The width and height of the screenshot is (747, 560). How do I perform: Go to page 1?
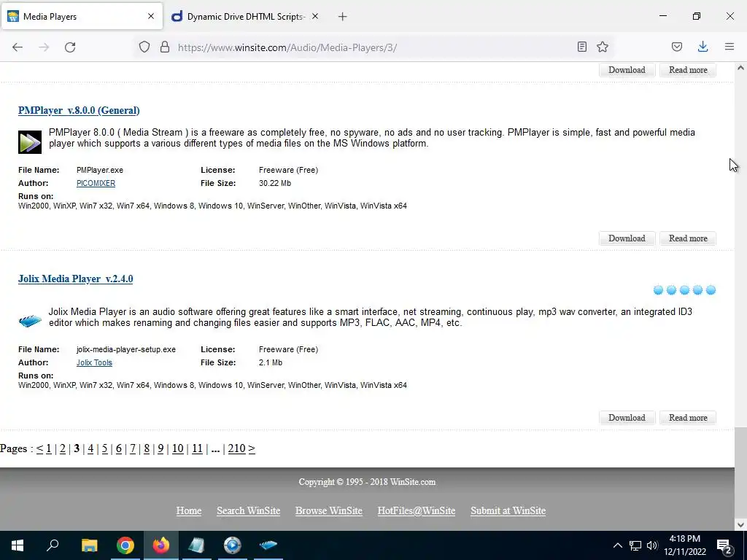click(49, 448)
